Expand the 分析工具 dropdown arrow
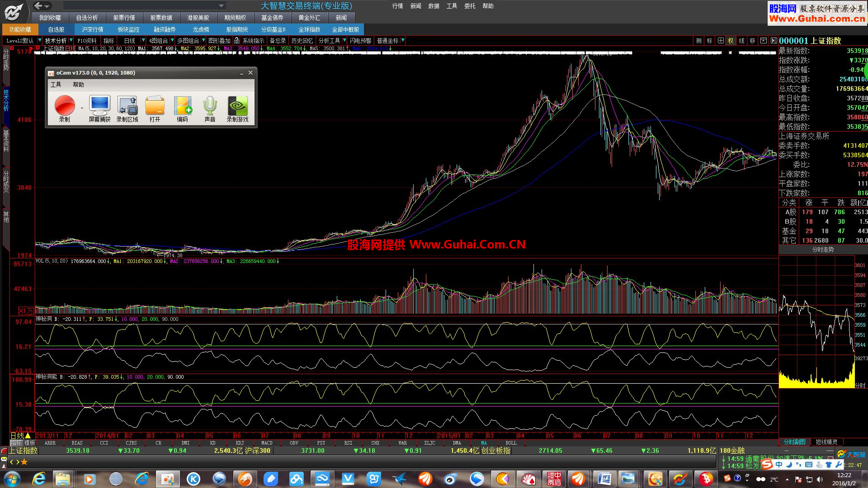868x488 pixels. [x=344, y=41]
